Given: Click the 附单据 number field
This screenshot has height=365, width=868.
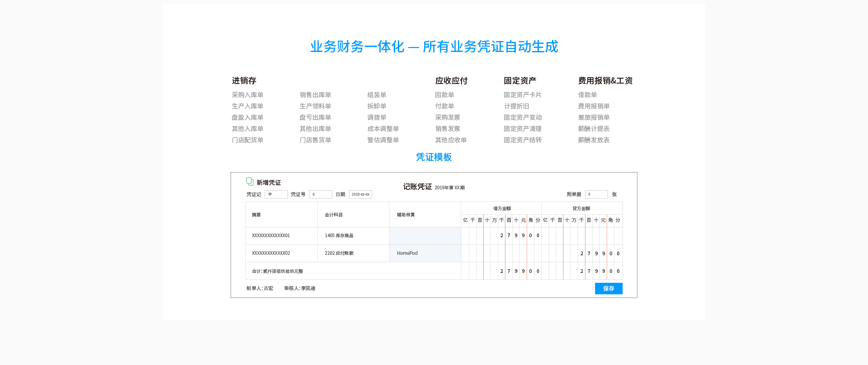Looking at the screenshot, I should click(596, 194).
